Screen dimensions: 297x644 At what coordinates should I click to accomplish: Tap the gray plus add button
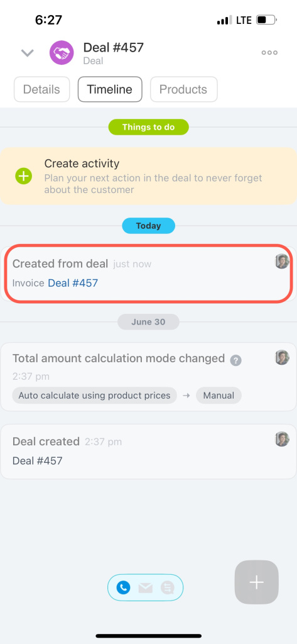pyautogui.click(x=256, y=582)
